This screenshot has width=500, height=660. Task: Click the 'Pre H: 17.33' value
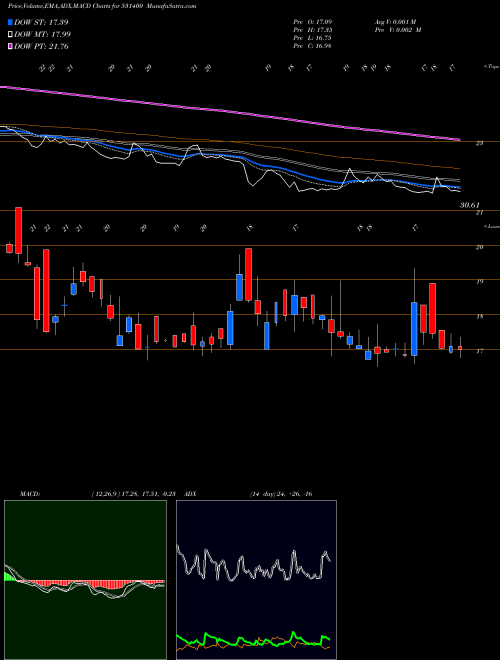tap(313, 29)
